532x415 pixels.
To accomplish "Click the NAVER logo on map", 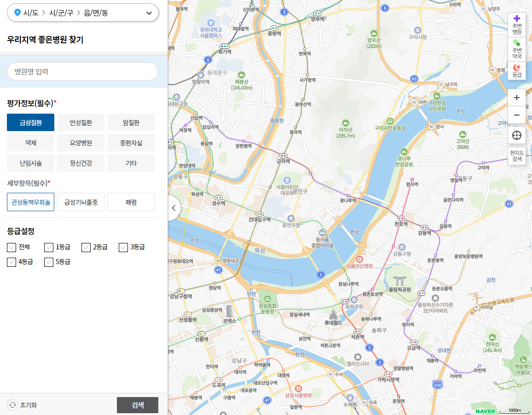I will pos(485,411).
